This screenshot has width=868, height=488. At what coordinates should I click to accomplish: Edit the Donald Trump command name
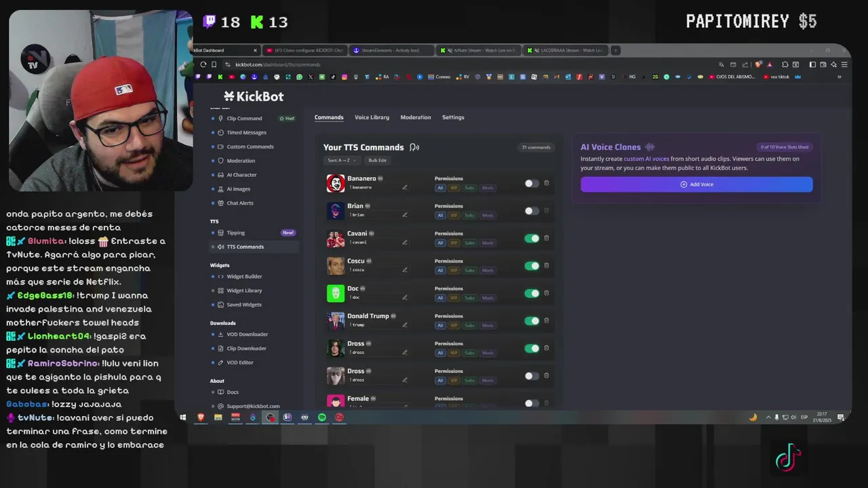[405, 325]
